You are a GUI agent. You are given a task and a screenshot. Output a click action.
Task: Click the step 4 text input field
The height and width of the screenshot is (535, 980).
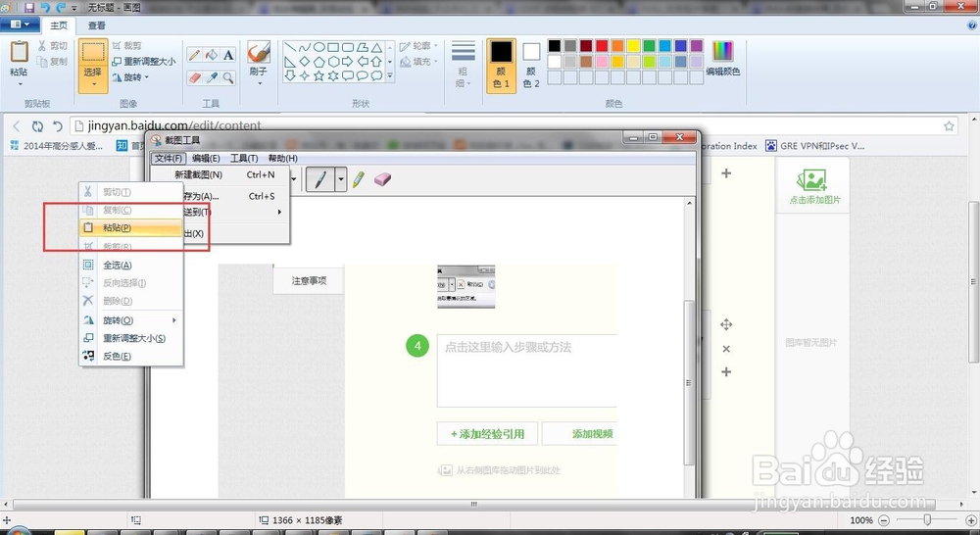[x=527, y=371]
